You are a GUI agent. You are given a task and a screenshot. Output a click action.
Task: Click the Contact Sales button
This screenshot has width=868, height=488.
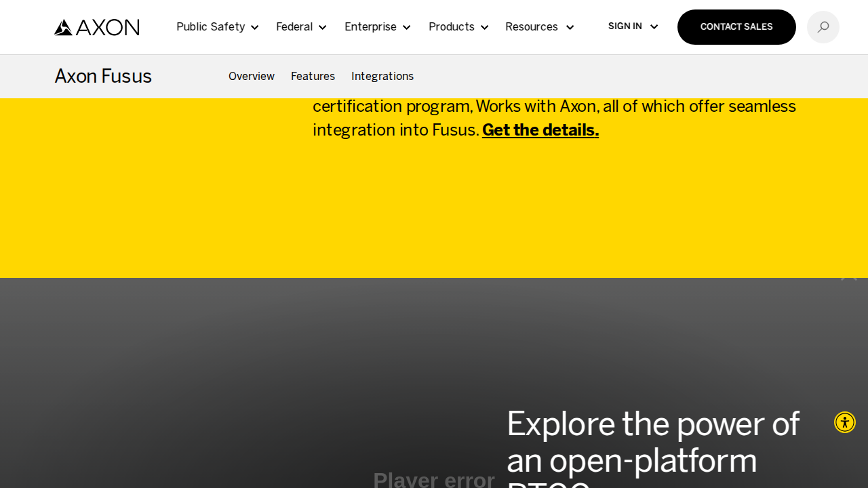(x=736, y=27)
